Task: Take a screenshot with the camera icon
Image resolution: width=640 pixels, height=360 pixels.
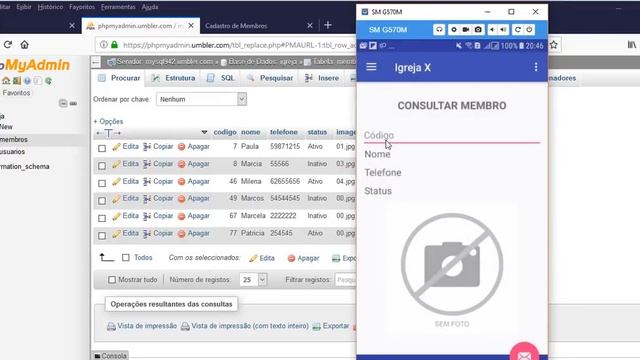Action: [478, 30]
